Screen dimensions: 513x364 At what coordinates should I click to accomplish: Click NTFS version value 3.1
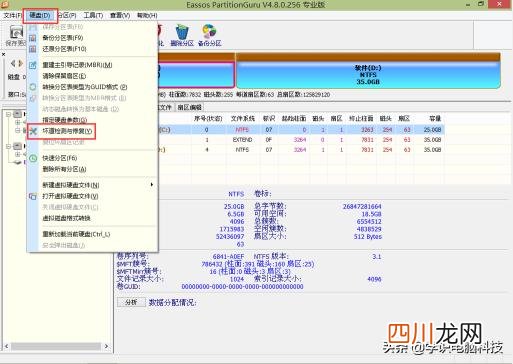pos(376,256)
